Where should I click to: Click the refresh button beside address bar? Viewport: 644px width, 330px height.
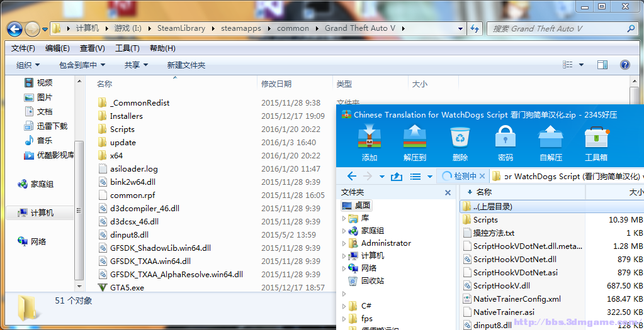(475, 29)
